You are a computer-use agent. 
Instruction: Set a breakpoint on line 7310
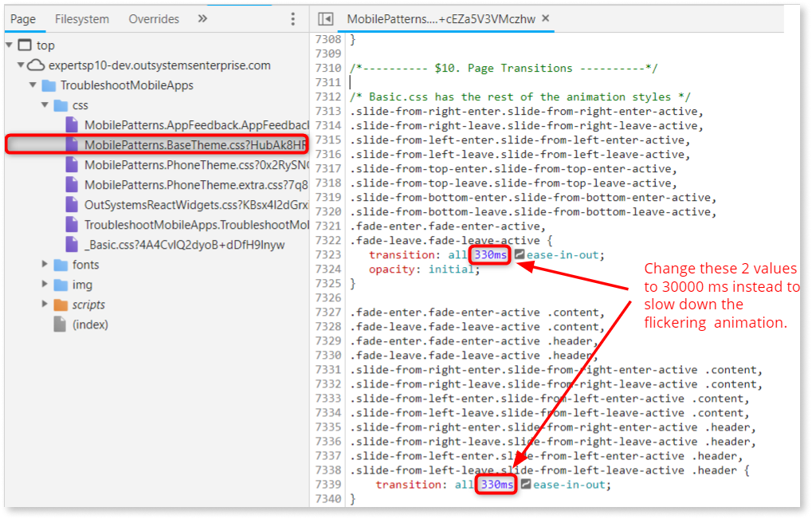click(330, 68)
